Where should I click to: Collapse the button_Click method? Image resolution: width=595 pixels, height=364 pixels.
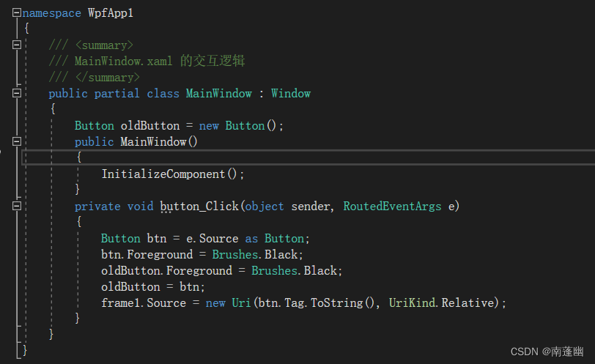tap(17, 207)
